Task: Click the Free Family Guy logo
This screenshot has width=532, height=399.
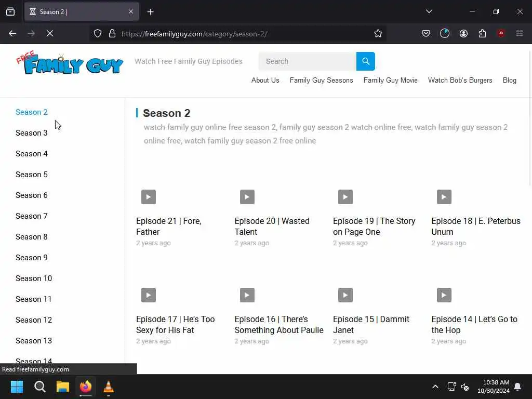Action: tap(70, 63)
